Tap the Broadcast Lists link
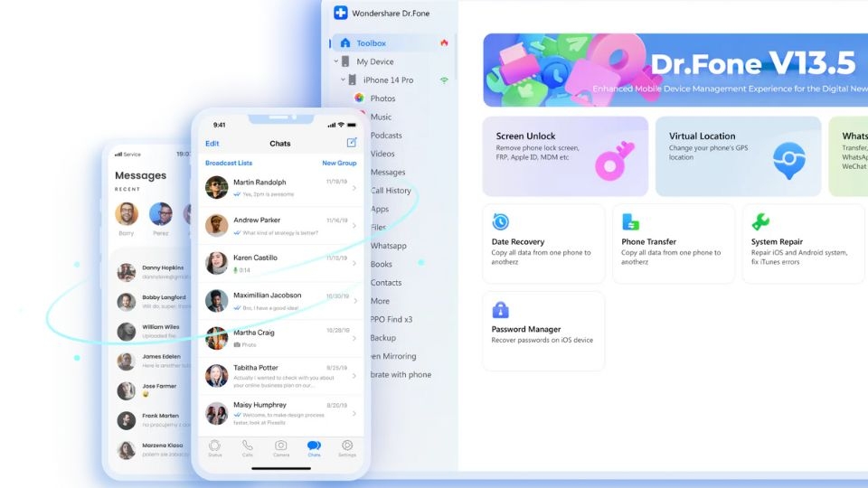This screenshot has width=868, height=488. (x=229, y=163)
